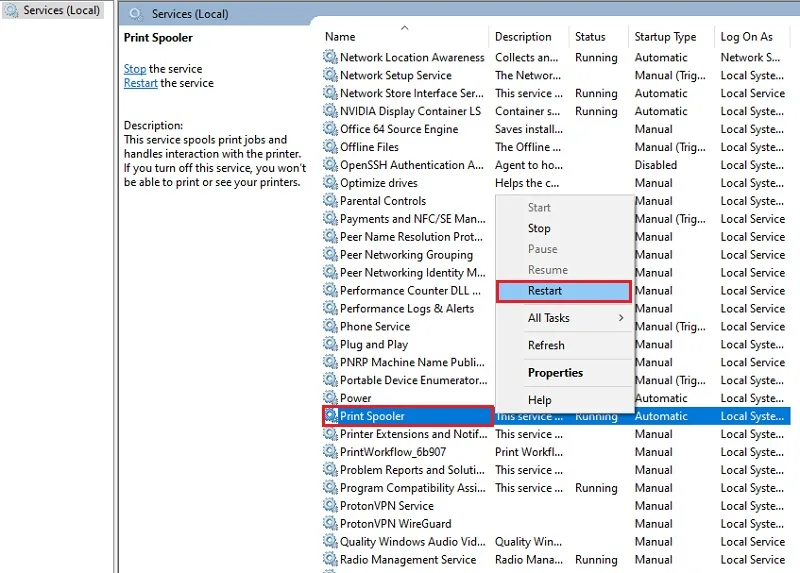
Task: Click the NVIDIA Display Container LS icon
Action: 330,110
